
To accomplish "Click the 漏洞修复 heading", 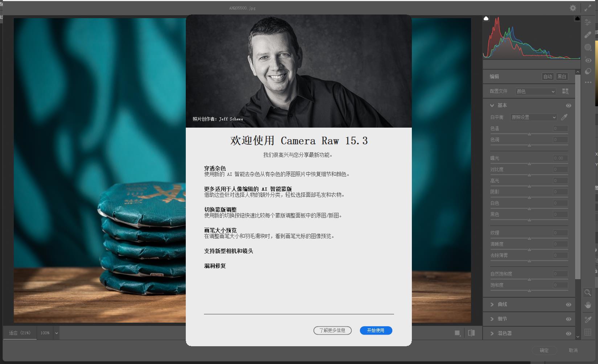I will (215, 266).
